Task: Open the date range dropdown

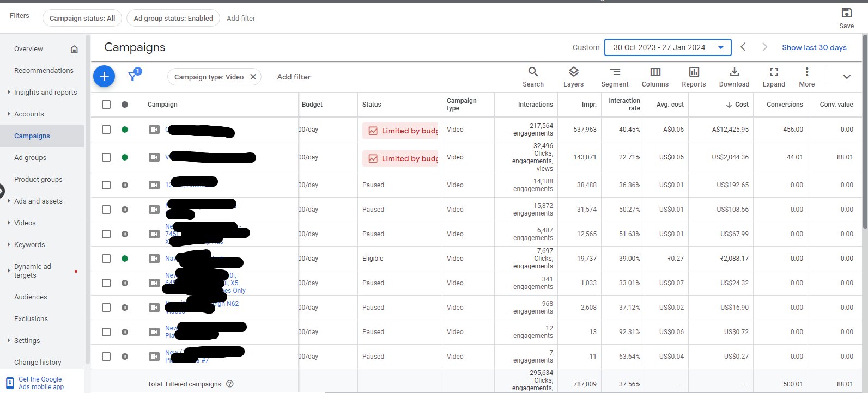Action: (666, 48)
